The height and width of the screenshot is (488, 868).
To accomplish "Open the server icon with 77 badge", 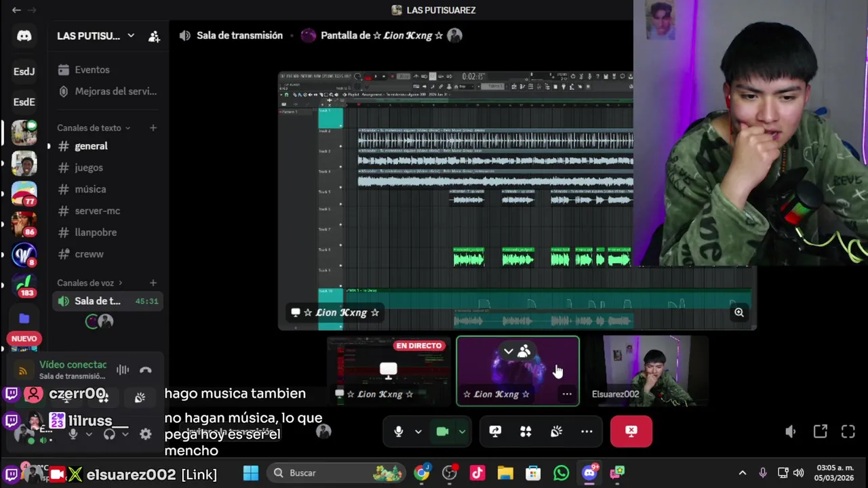I will [x=24, y=195].
